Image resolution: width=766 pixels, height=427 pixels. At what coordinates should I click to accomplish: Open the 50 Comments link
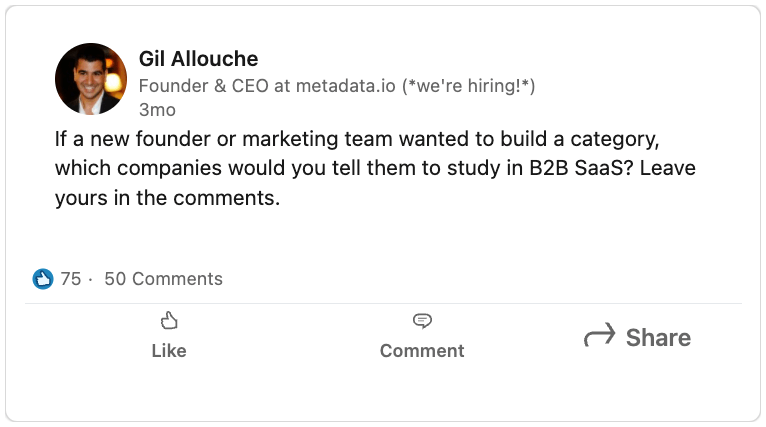tap(163, 279)
